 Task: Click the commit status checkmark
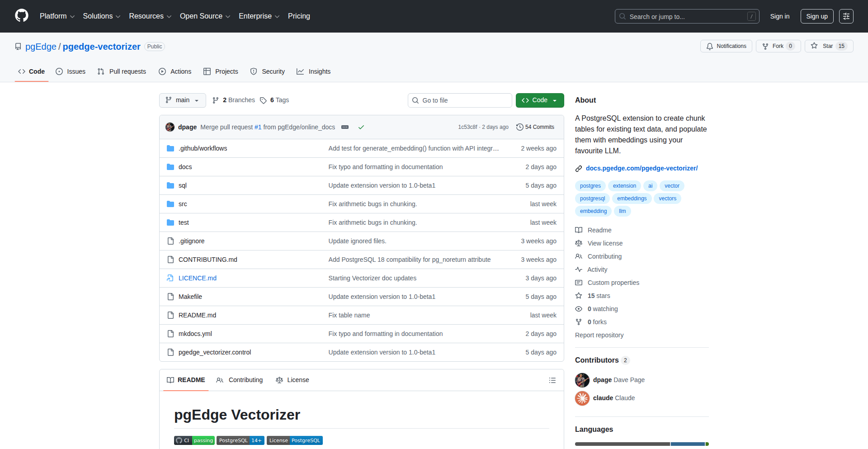(x=361, y=127)
